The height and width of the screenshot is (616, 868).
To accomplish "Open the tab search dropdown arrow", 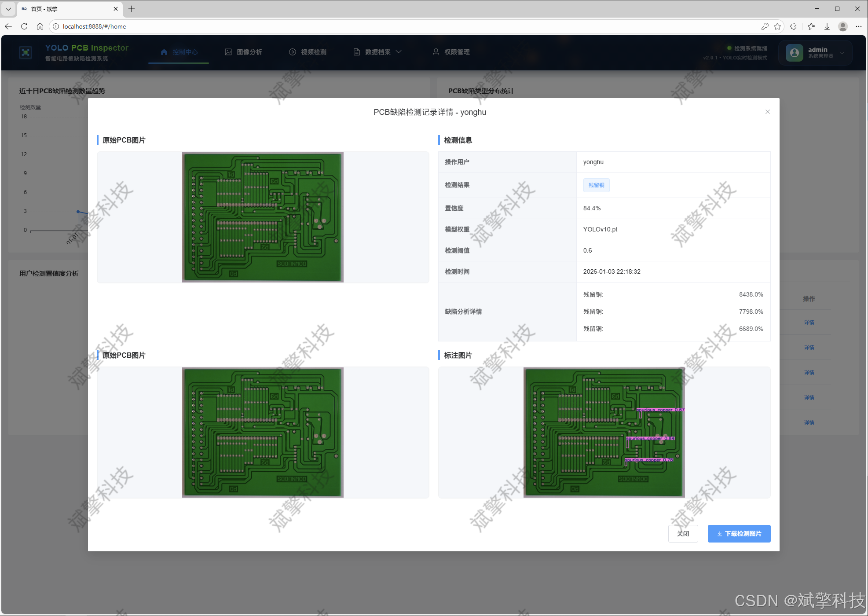I will [8, 9].
